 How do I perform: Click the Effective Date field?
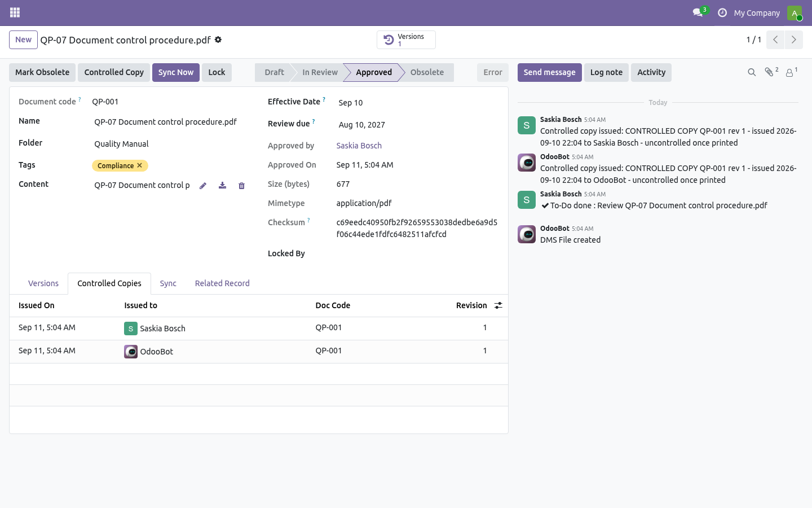(x=418, y=103)
